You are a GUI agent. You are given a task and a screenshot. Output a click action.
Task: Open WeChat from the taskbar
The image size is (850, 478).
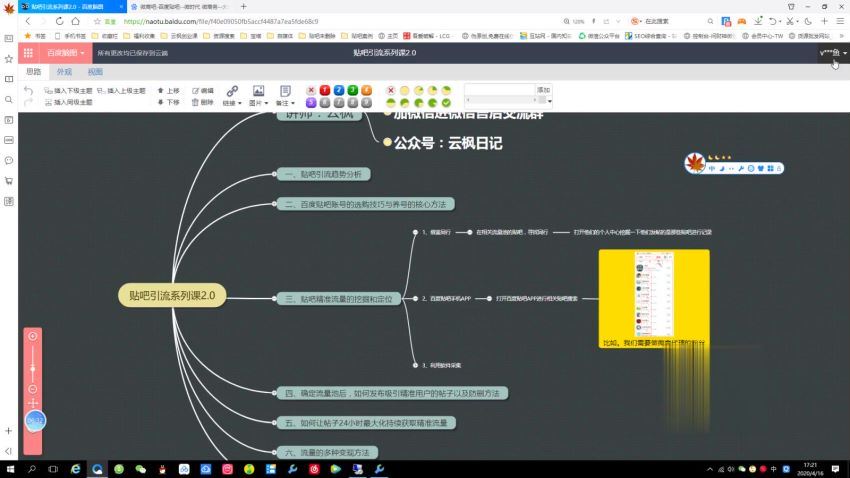[x=140, y=469]
